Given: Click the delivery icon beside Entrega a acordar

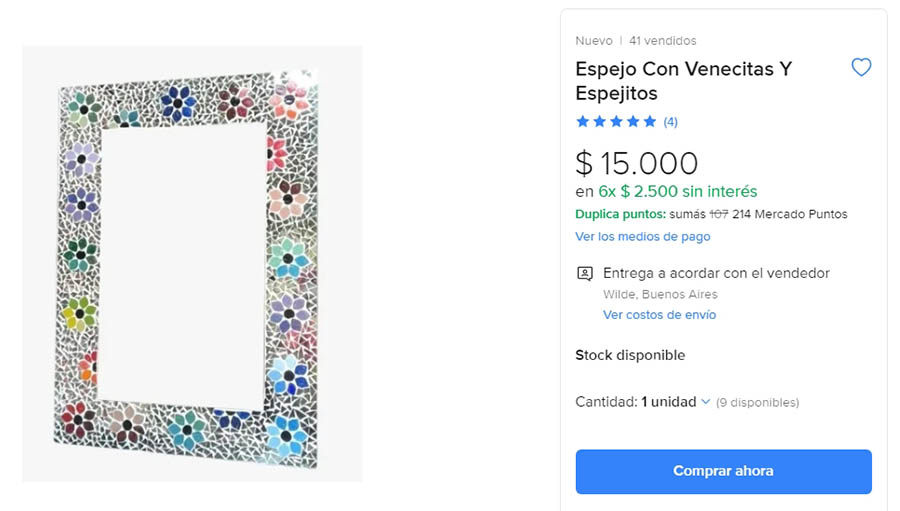Looking at the screenshot, I should [585, 274].
